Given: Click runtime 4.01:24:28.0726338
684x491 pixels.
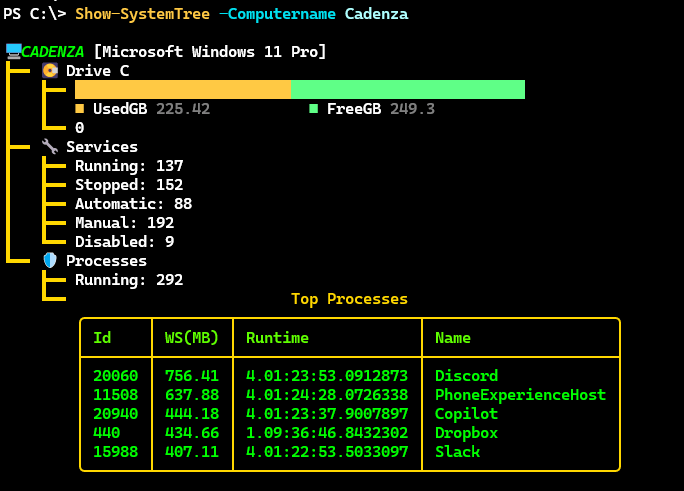Looking at the screenshot, I should tap(327, 395).
